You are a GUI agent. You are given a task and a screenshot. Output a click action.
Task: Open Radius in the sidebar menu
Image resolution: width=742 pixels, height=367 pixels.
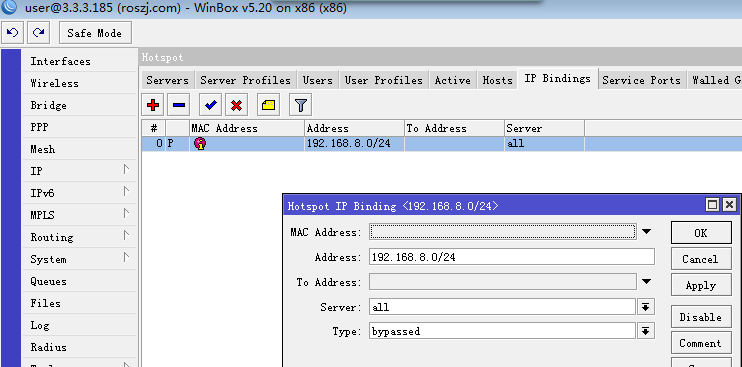(x=80, y=347)
